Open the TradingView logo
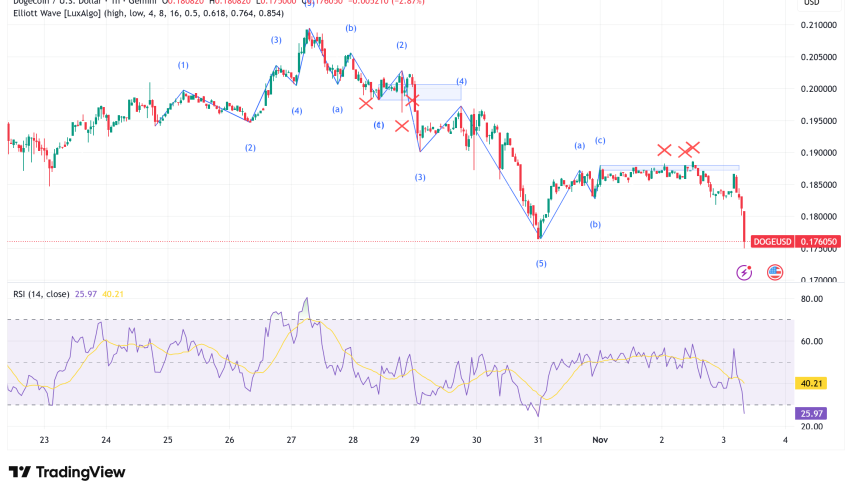Viewport: 852px width, 485px height. (x=67, y=471)
